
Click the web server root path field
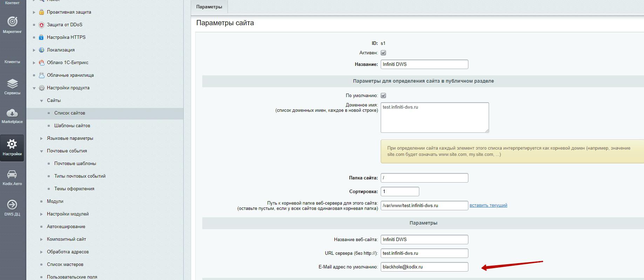pyautogui.click(x=424, y=205)
